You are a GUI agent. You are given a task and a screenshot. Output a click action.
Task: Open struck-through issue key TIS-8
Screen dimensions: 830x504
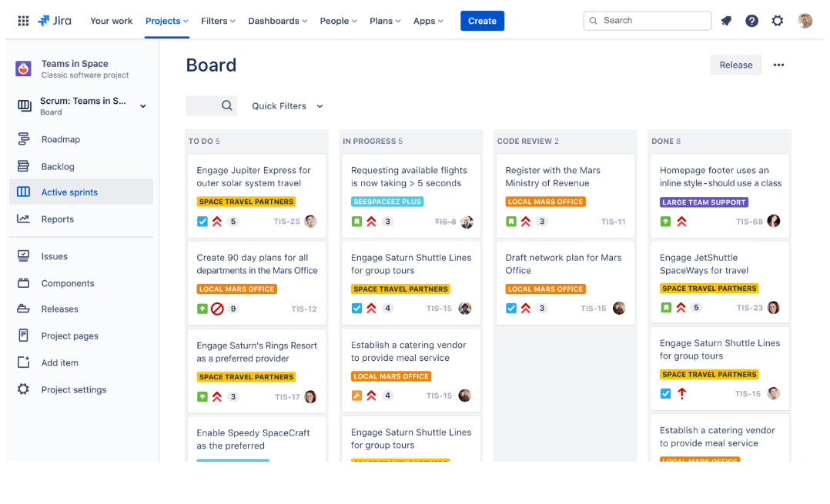445,222
